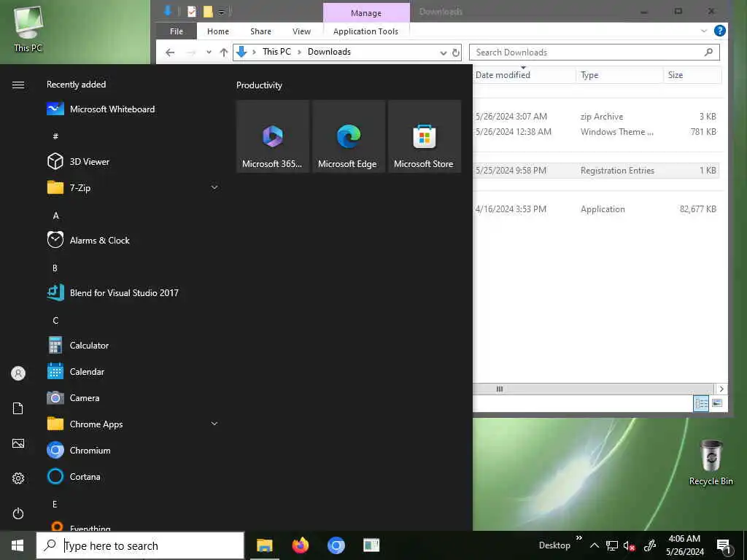
Task: Click horizontal scrollbar right arrow
Action: [721, 389]
